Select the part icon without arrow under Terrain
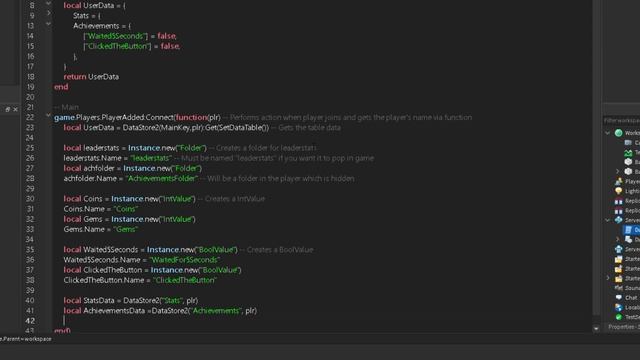 click(x=628, y=162)
